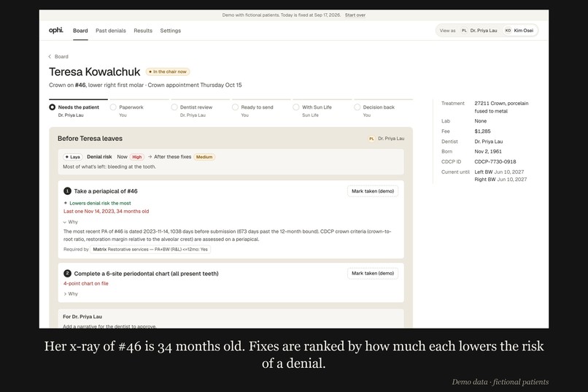Click the text '4-point chart on file'
This screenshot has width=588, height=392.
pyautogui.click(x=86, y=283)
